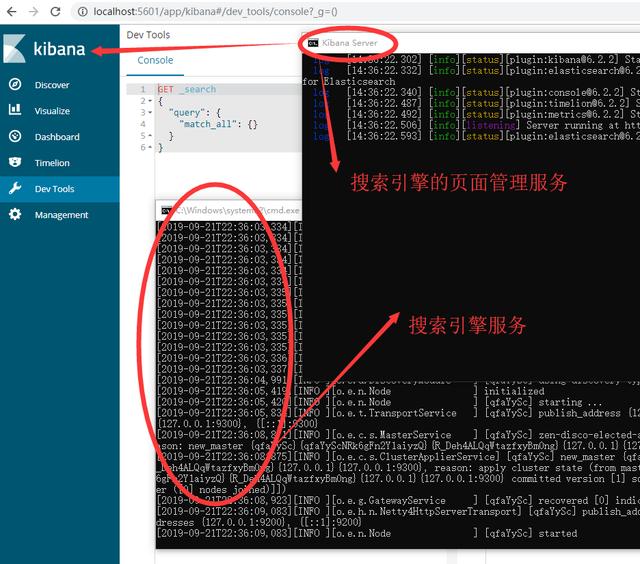The width and height of the screenshot is (640, 564).
Task: Show site info icon in address bar
Action: 82,11
